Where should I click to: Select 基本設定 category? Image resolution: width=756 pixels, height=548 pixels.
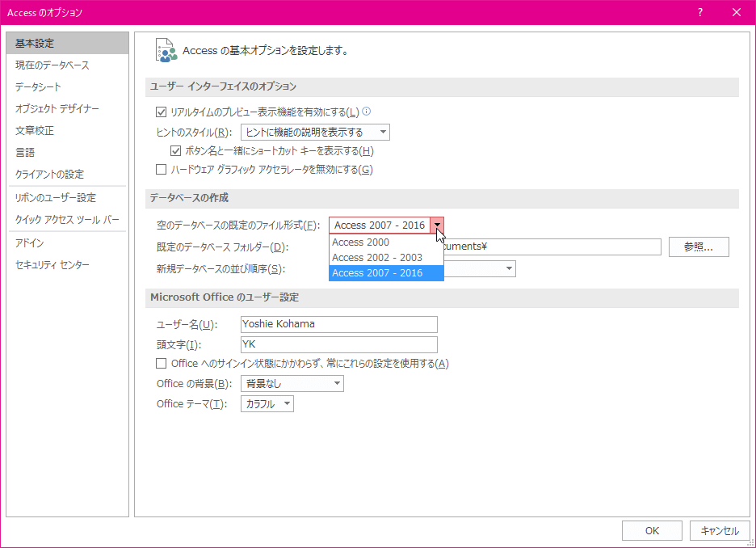68,44
